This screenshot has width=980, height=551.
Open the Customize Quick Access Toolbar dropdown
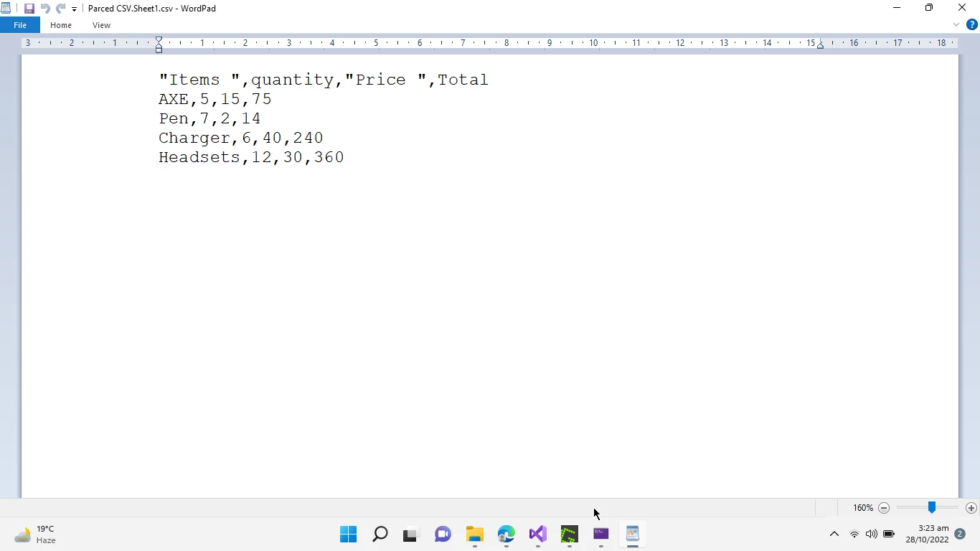tap(74, 9)
